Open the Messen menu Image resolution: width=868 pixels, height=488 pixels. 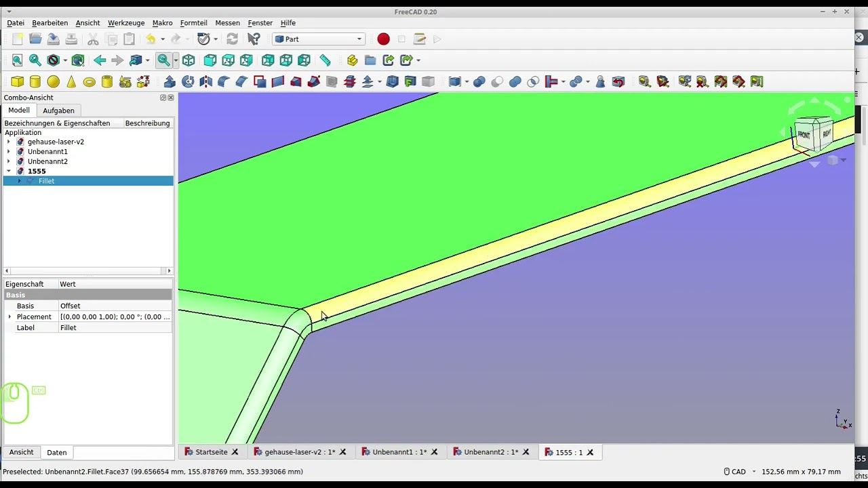(x=228, y=23)
